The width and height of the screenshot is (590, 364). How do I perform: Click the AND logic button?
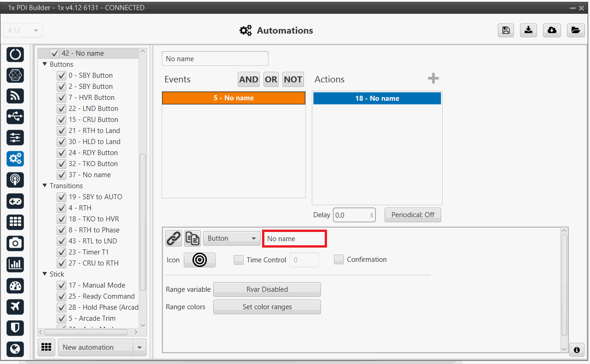coord(248,80)
